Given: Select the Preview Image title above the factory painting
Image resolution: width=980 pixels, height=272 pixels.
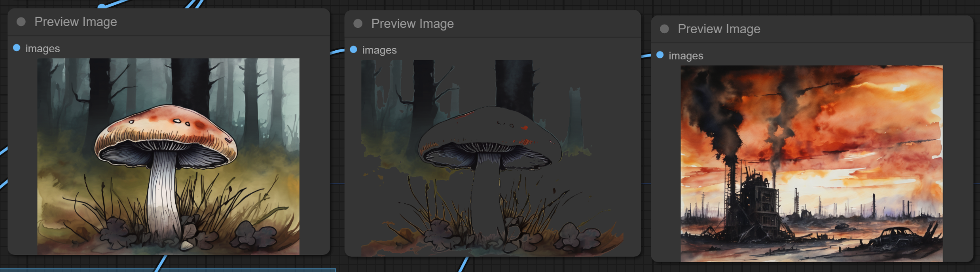Looking at the screenshot, I should click(719, 29).
